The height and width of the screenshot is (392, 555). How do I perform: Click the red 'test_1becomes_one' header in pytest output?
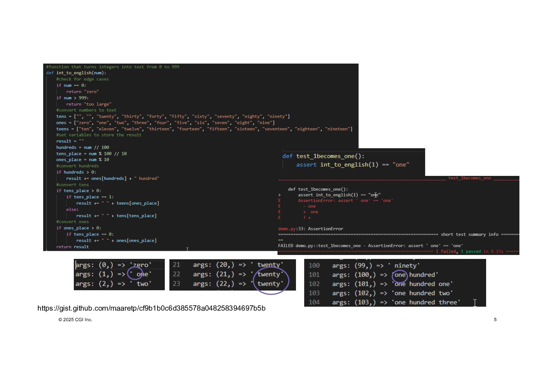click(469, 178)
